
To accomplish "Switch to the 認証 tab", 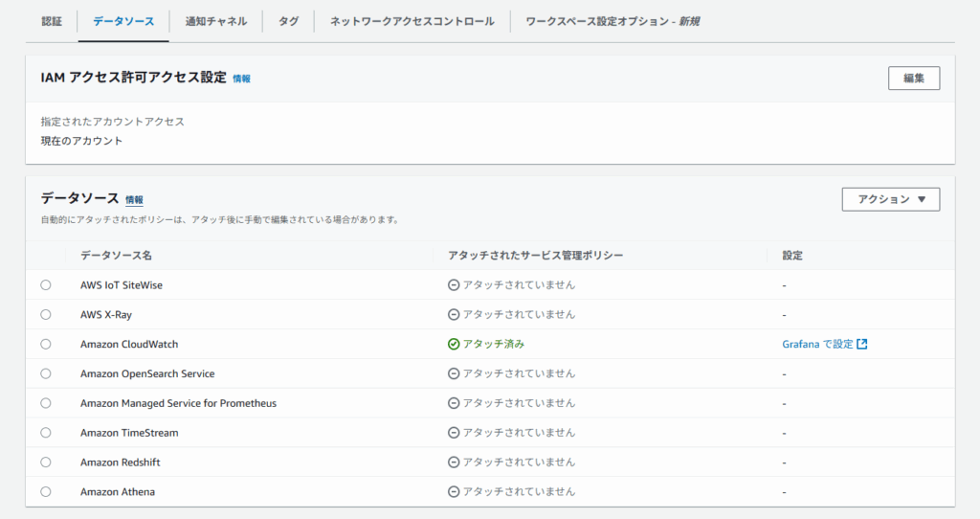I will click(x=52, y=21).
